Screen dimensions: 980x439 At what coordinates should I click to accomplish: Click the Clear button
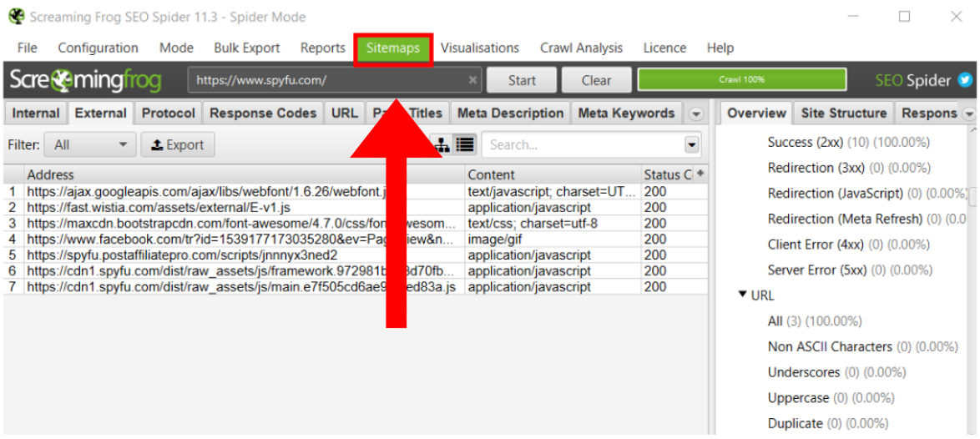(596, 80)
